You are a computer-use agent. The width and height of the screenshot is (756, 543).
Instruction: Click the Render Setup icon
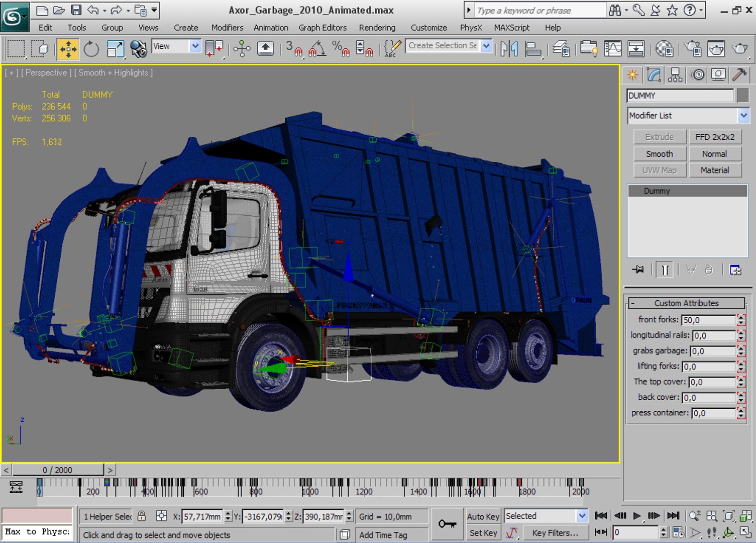click(x=693, y=49)
